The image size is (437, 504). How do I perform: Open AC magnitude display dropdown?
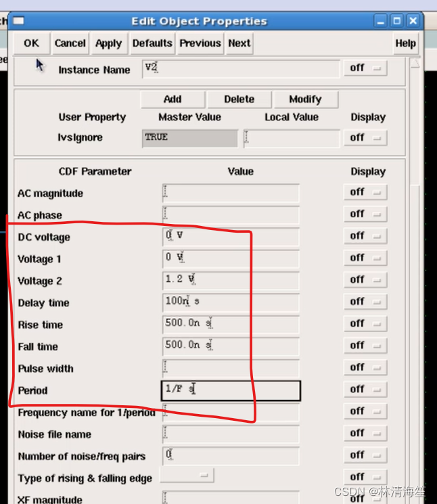pos(365,192)
